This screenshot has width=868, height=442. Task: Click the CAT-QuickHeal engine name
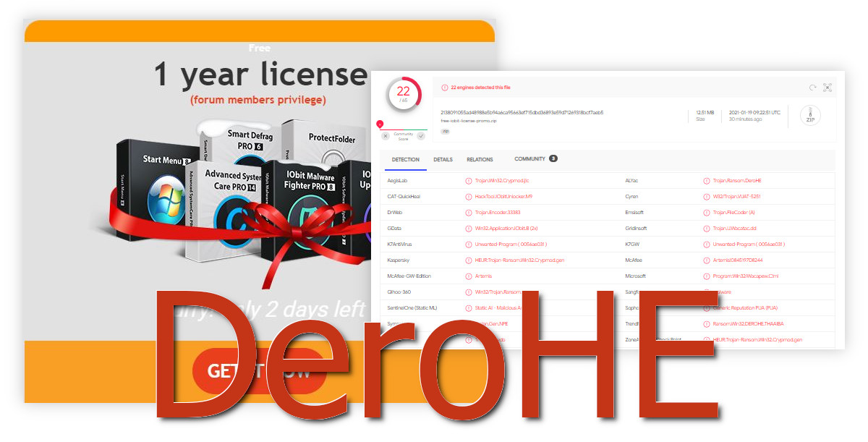(404, 196)
